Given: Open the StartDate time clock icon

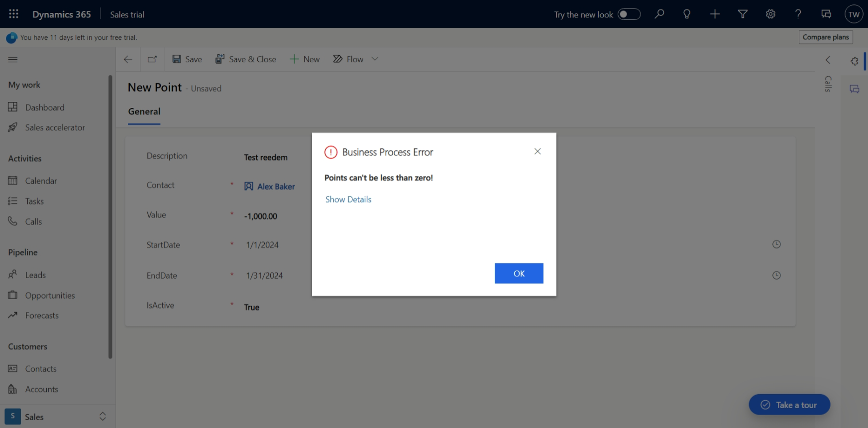Looking at the screenshot, I should (x=776, y=244).
